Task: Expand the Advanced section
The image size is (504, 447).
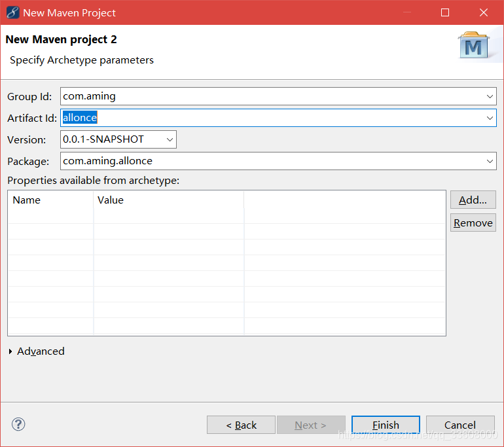Action: click(x=10, y=351)
